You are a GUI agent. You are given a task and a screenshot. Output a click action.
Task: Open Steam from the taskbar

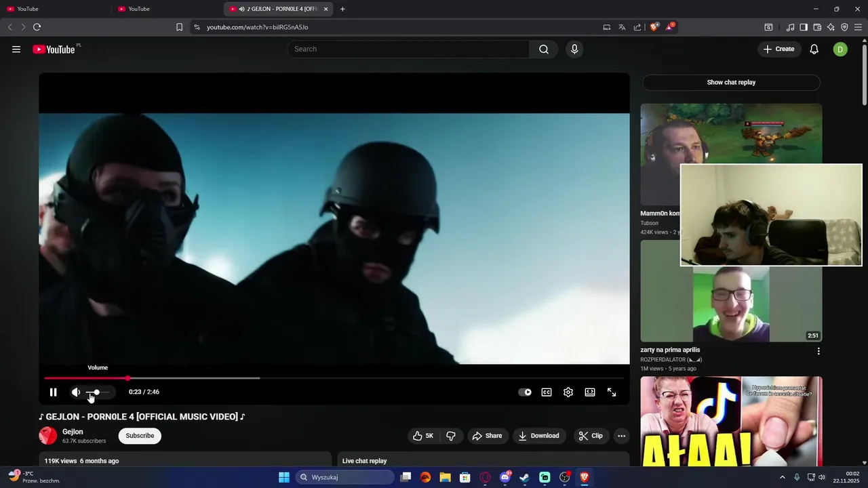click(525, 477)
